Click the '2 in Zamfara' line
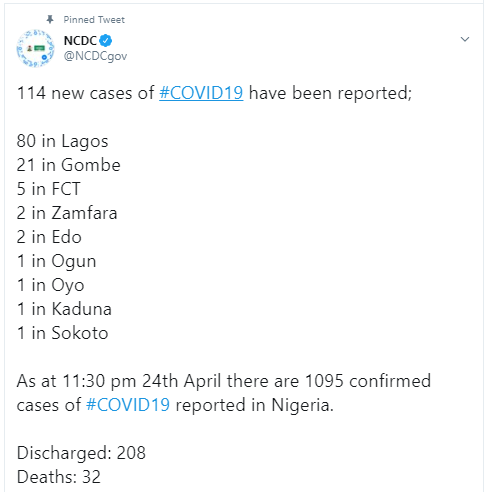This screenshot has height=492, width=485. 67,213
